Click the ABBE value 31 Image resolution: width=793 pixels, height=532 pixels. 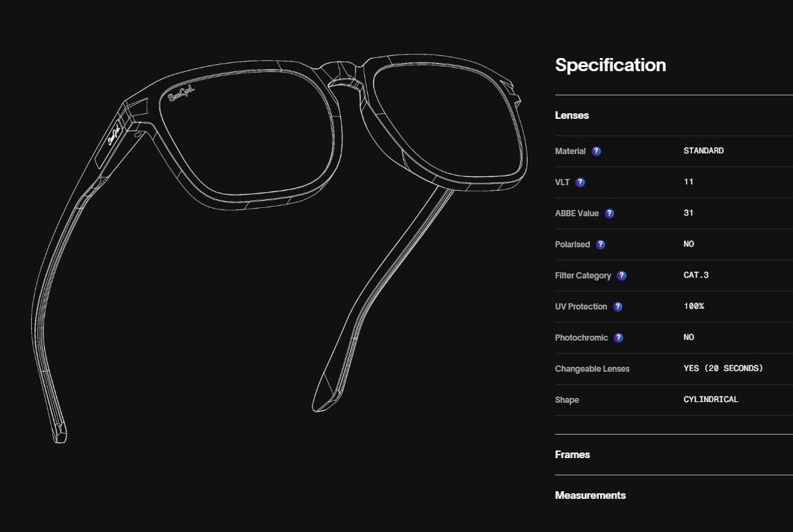tap(689, 213)
